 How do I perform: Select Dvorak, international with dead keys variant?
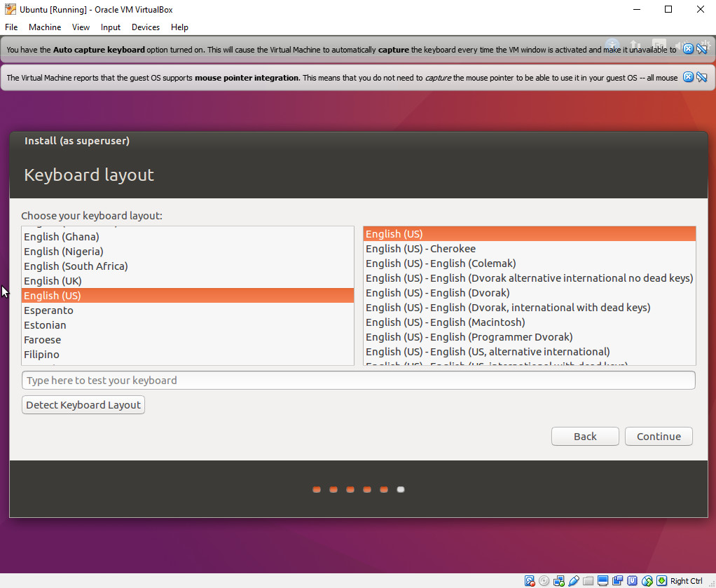tap(529, 308)
